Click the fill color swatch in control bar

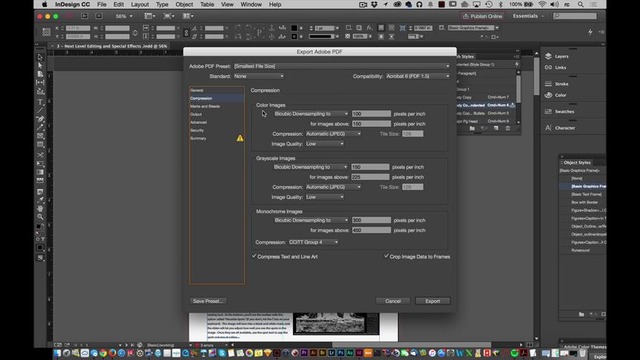(x=294, y=28)
